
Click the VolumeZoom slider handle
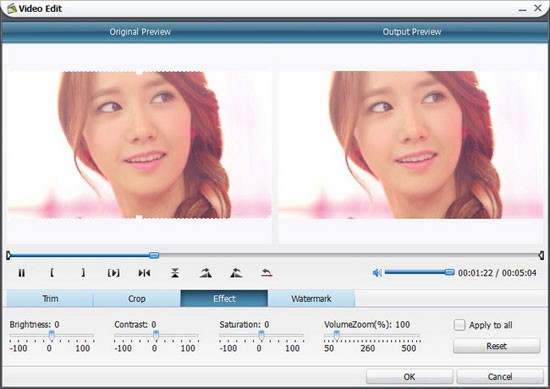[x=336, y=335]
